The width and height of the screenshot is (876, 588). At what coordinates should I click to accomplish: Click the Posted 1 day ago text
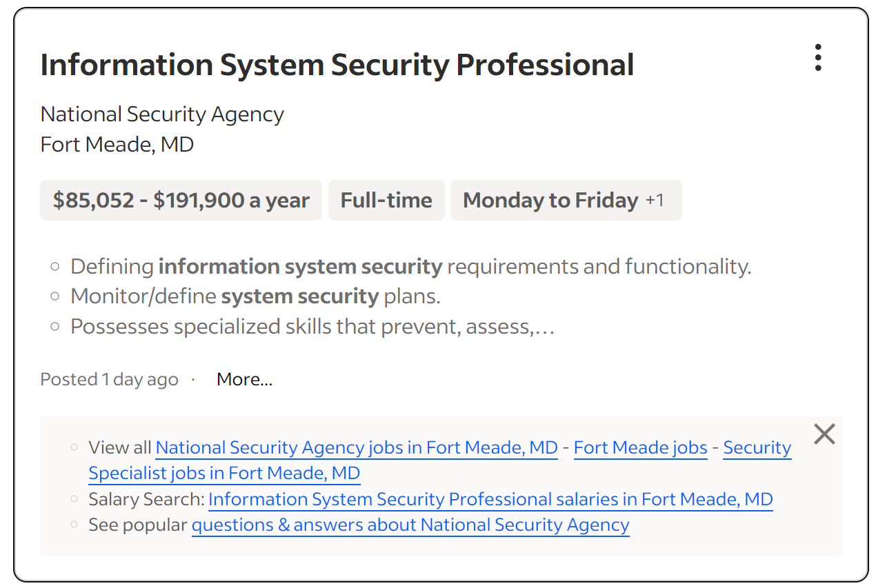tap(109, 380)
